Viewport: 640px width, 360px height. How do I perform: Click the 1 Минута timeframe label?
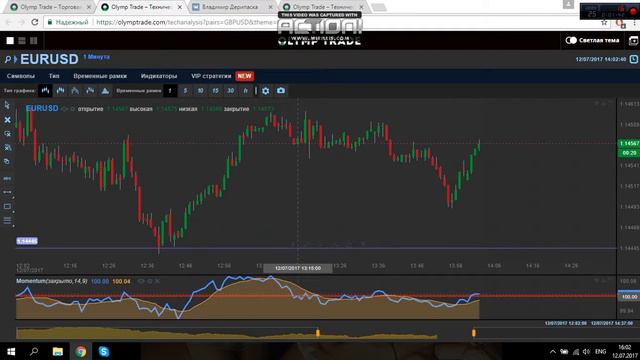click(97, 57)
